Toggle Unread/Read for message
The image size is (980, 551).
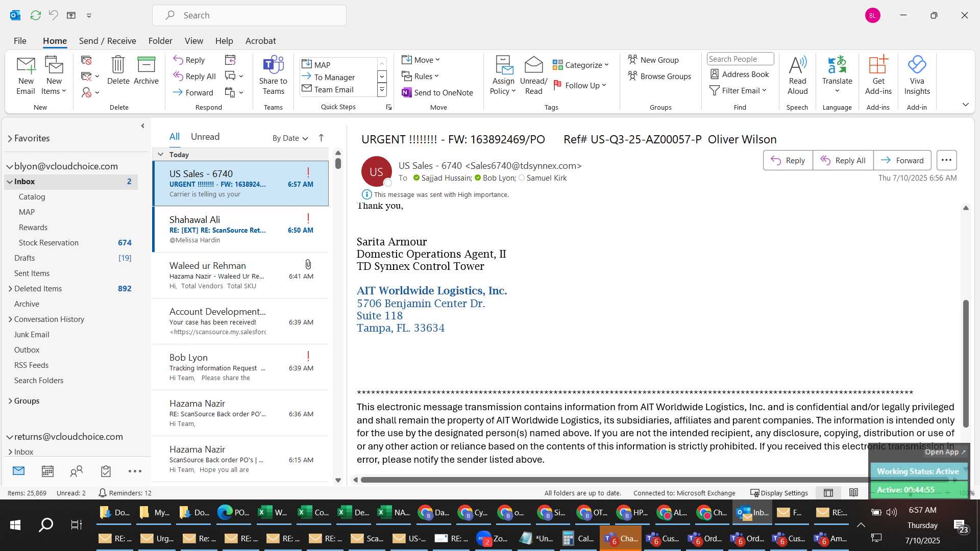tap(533, 76)
